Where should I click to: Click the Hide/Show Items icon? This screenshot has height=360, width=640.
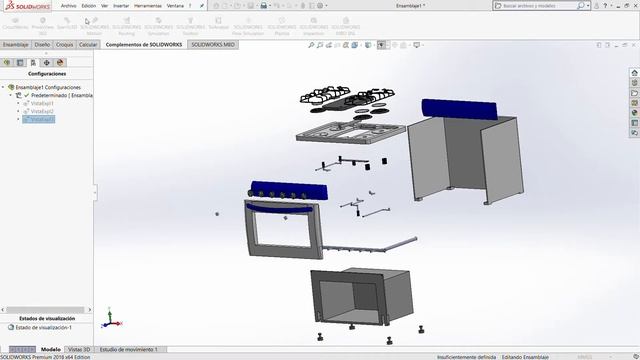coord(381,45)
